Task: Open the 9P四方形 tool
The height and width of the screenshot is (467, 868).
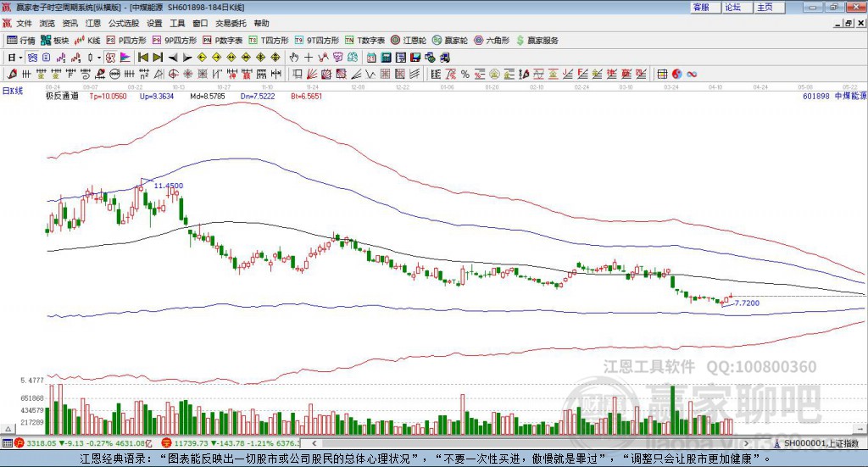Action: pyautogui.click(x=175, y=41)
